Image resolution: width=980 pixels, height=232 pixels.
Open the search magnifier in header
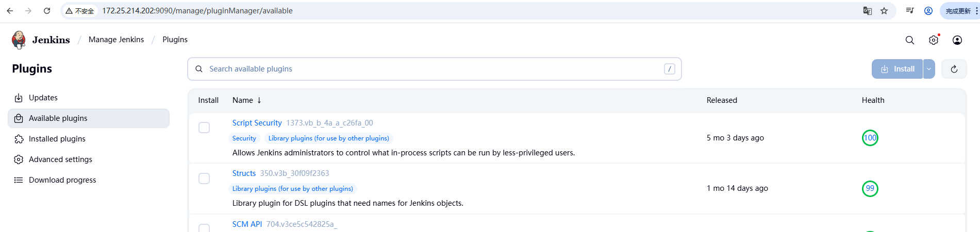click(x=910, y=40)
